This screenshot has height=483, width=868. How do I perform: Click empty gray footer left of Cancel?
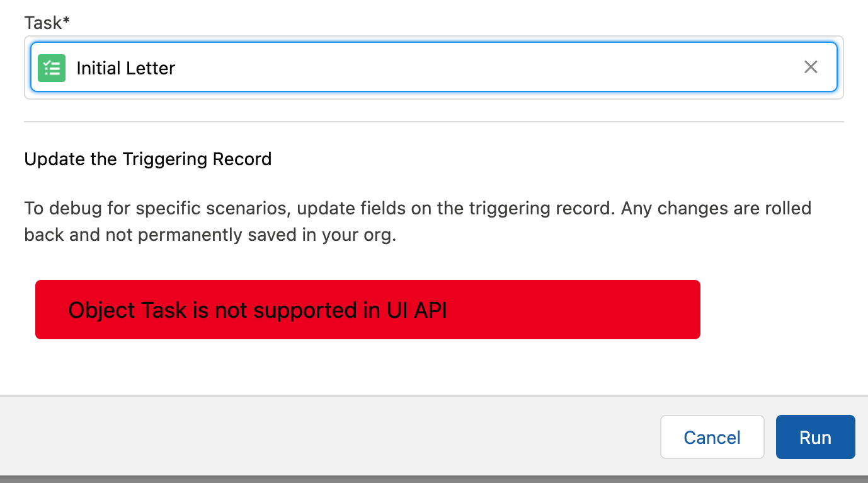[315, 437]
